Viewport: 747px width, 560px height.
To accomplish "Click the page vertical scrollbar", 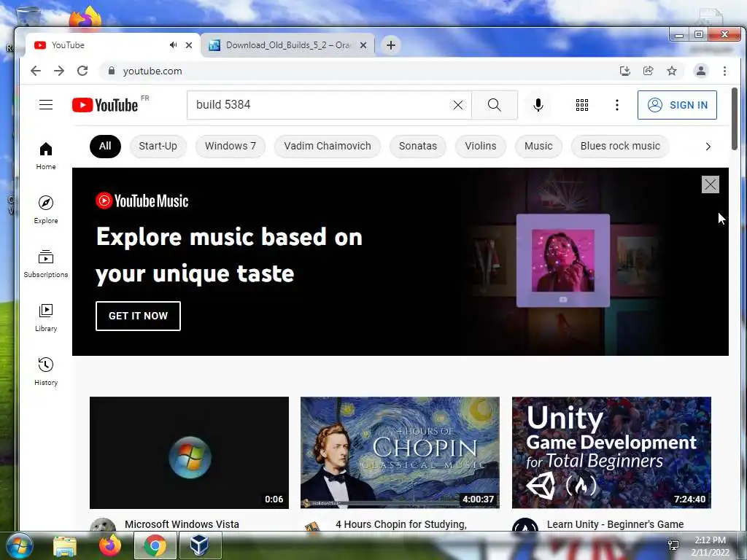I will 735,119.
